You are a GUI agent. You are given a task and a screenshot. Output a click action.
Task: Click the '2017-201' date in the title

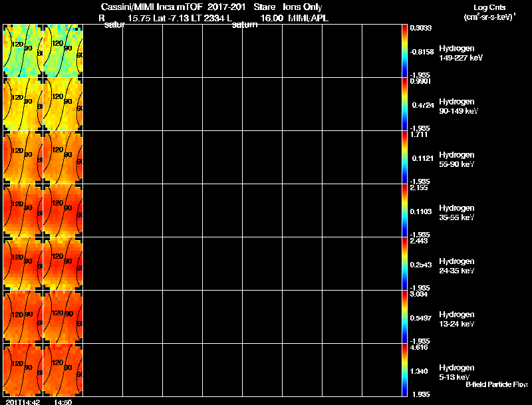(x=226, y=7)
